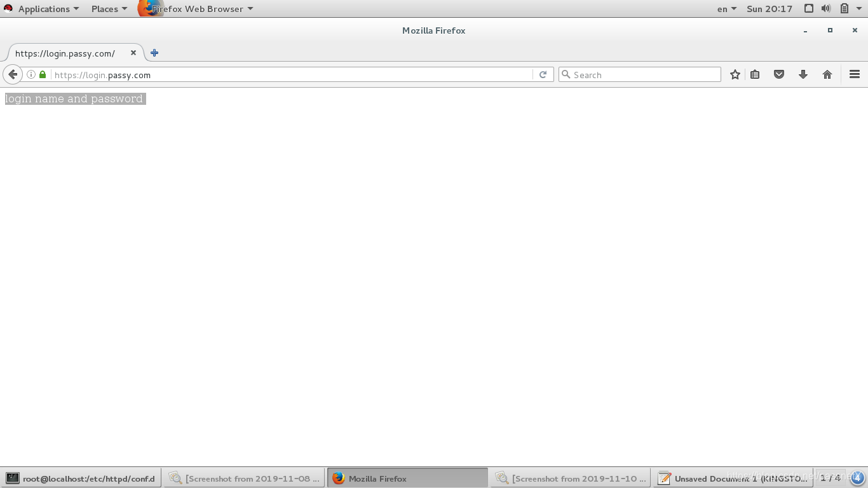Show site information via the info icon
Viewport: 868px width, 488px height.
point(31,74)
